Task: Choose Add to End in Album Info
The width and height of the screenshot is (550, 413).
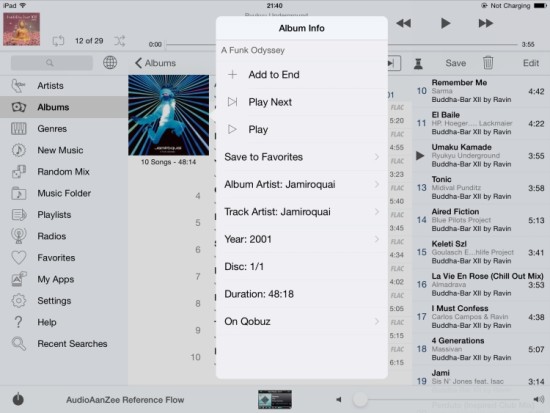Action: pyautogui.click(x=302, y=74)
